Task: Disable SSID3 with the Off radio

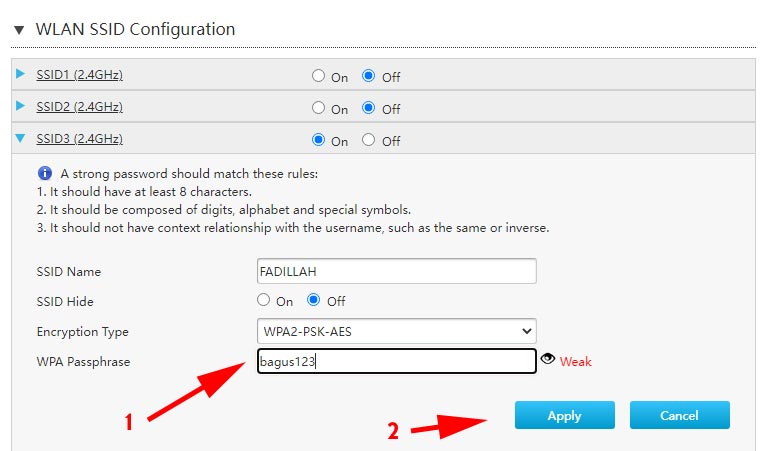Action: [368, 140]
